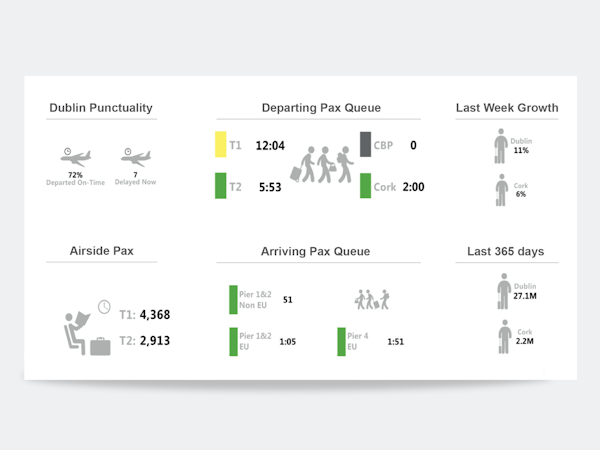
Task: Click the departed on-time airplane icon
Action: (x=75, y=157)
